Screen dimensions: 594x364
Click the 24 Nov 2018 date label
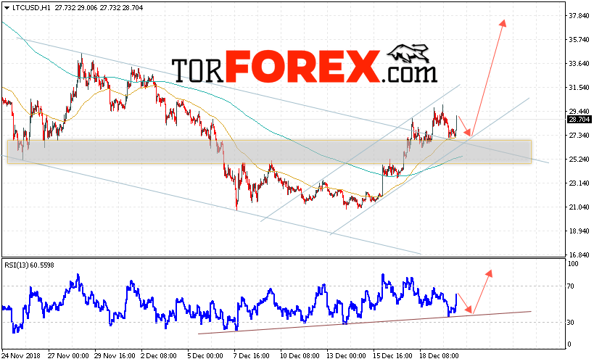pos(21,356)
